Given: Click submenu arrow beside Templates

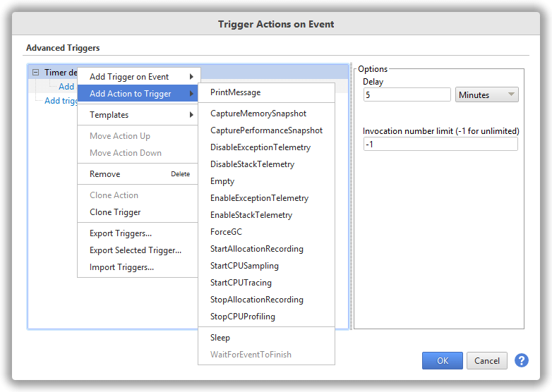Looking at the screenshot, I should click(x=191, y=115).
